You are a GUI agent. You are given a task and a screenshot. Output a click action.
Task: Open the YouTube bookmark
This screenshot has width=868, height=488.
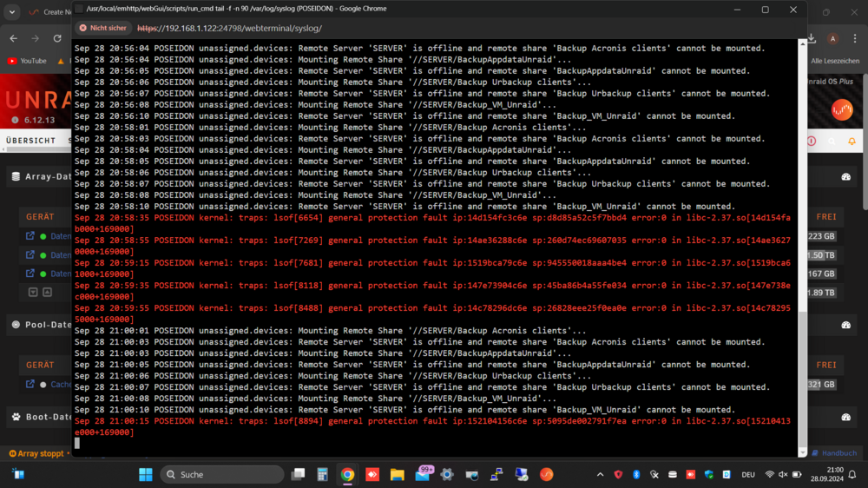click(x=27, y=61)
